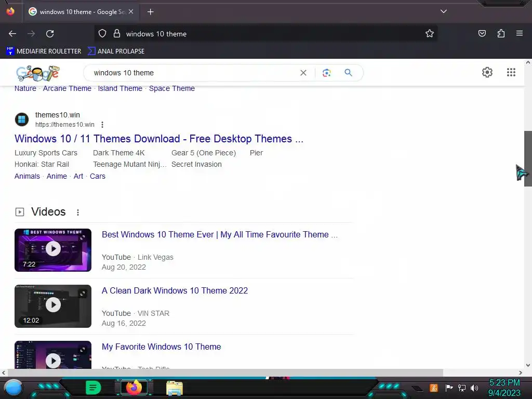
Task: Clear the Google search box
Action: 303,73
